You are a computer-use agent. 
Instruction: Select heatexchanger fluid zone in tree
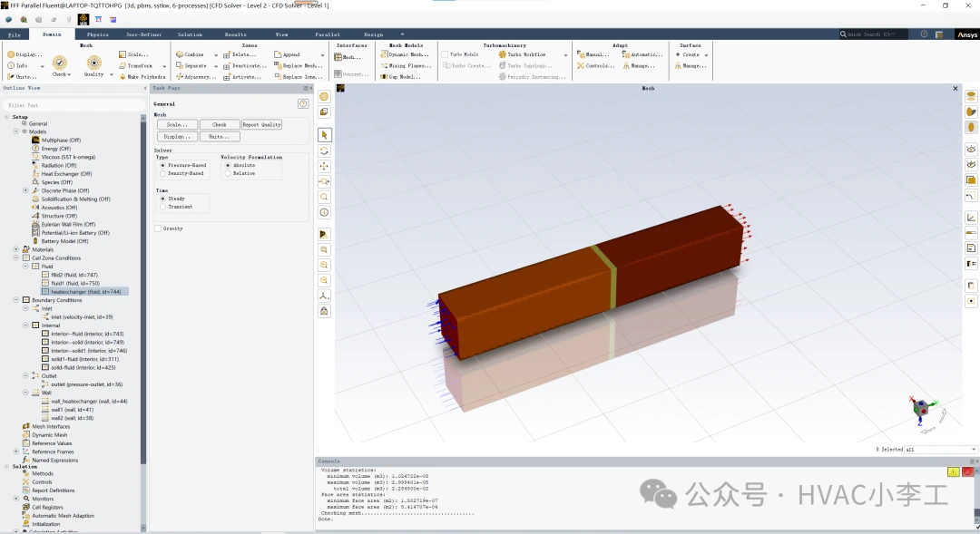click(x=85, y=292)
